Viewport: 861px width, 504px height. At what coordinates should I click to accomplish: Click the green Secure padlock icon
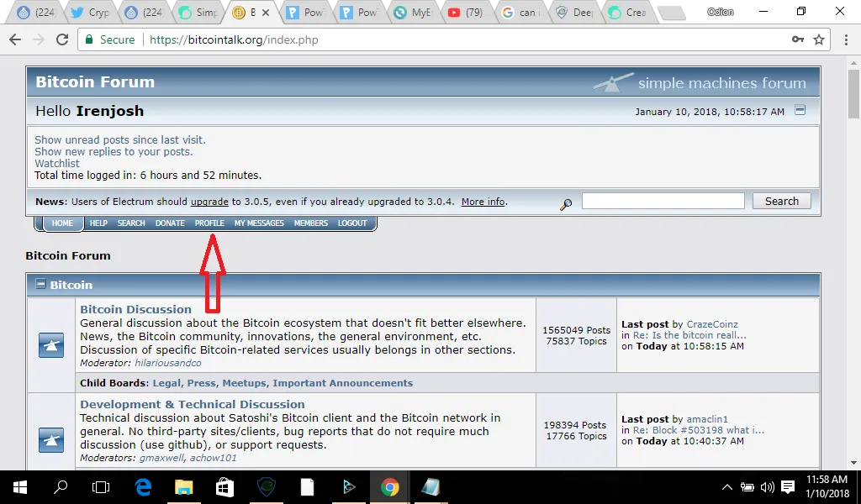coord(88,39)
